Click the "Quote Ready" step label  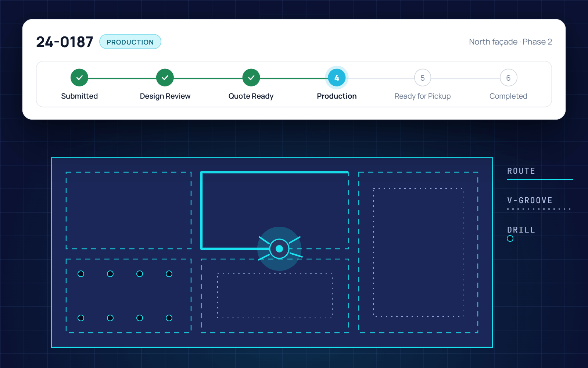[x=251, y=96]
